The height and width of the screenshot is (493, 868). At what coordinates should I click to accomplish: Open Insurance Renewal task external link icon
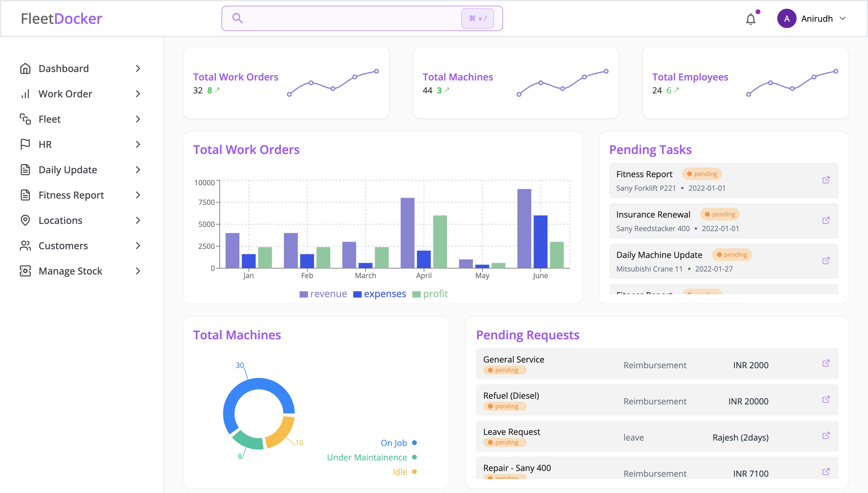(826, 220)
